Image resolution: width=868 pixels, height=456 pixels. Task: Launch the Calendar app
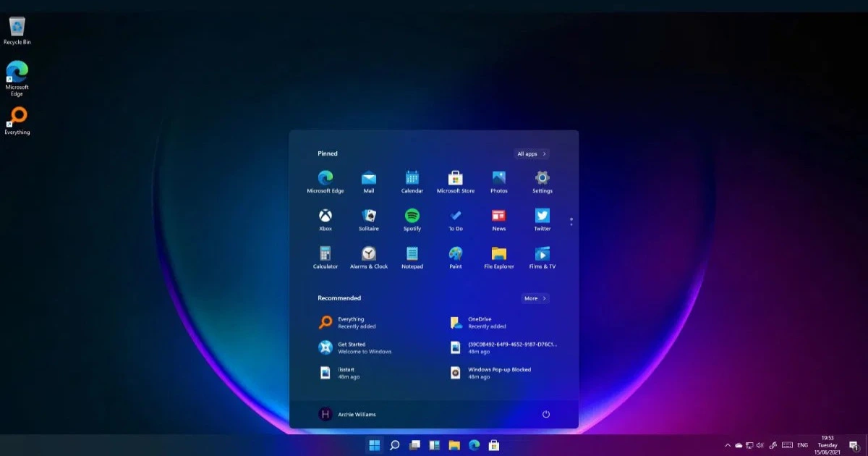pyautogui.click(x=412, y=182)
